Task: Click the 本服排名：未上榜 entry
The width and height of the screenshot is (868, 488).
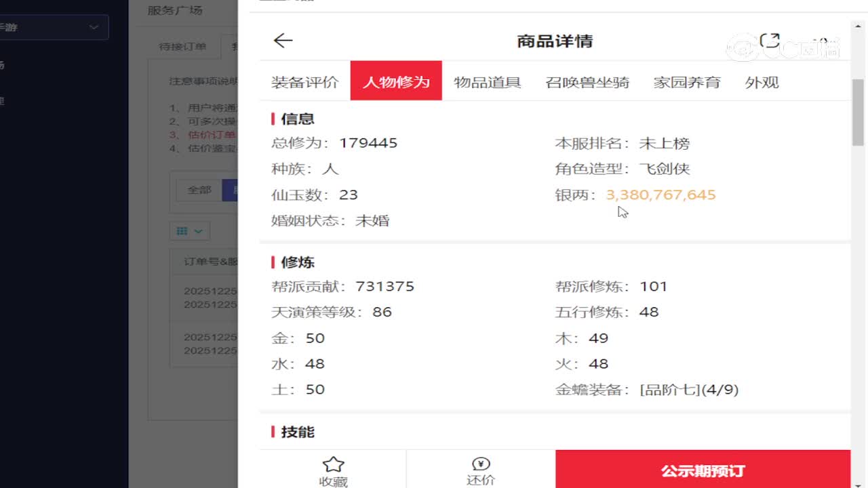Action: 622,143
